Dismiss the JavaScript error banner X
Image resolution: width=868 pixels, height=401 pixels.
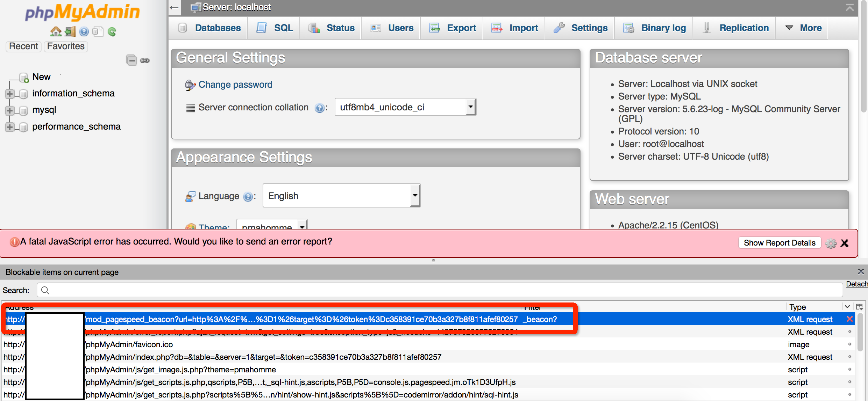(x=845, y=243)
